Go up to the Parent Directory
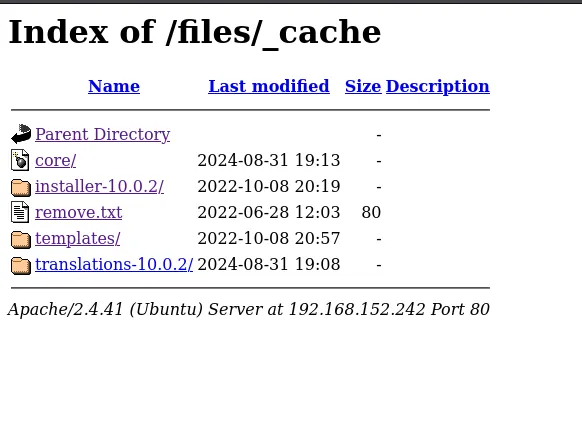The height and width of the screenshot is (427, 582). tap(102, 134)
